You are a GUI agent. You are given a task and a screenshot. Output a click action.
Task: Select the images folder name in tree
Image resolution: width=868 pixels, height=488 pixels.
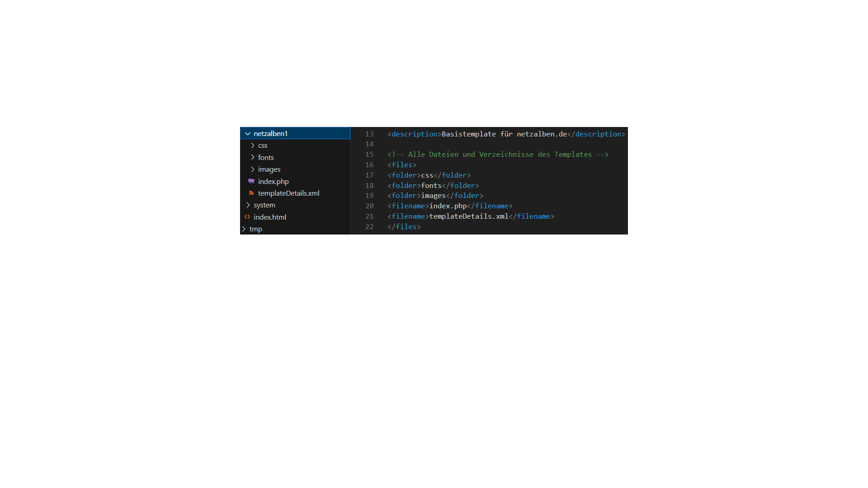[269, 169]
